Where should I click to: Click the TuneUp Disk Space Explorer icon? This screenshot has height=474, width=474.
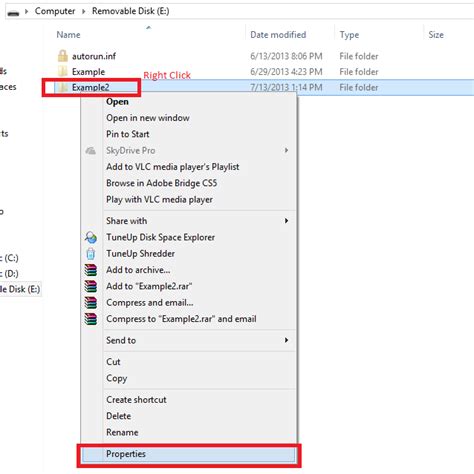tap(91, 237)
